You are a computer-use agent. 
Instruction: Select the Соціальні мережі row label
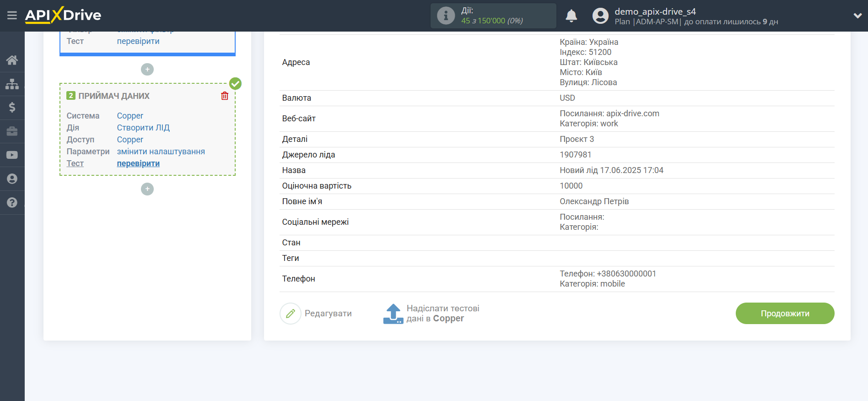point(315,222)
